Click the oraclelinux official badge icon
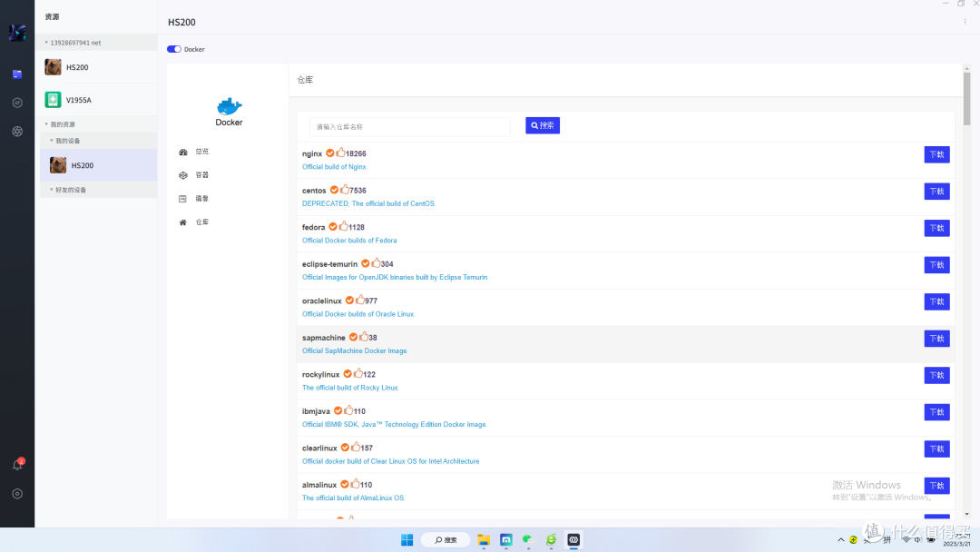The width and height of the screenshot is (980, 552). pyautogui.click(x=350, y=301)
